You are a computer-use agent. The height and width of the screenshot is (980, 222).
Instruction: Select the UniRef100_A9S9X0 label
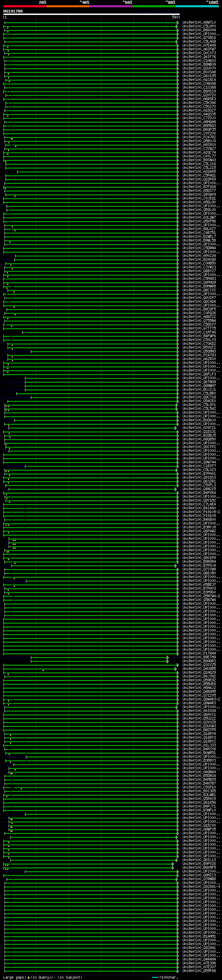click(199, 145)
